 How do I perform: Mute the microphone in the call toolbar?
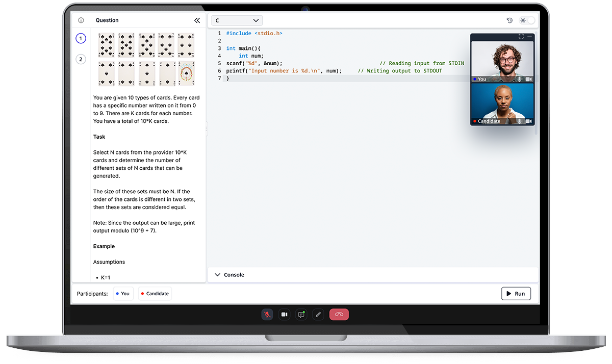click(x=267, y=315)
